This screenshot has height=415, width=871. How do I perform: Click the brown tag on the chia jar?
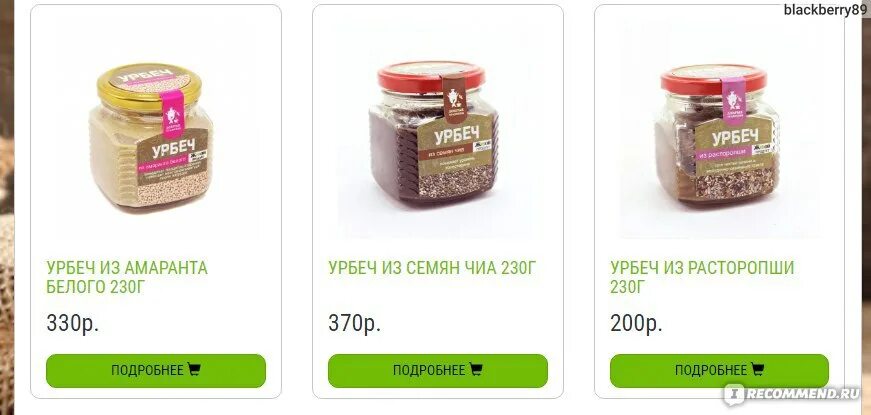pyautogui.click(x=454, y=99)
